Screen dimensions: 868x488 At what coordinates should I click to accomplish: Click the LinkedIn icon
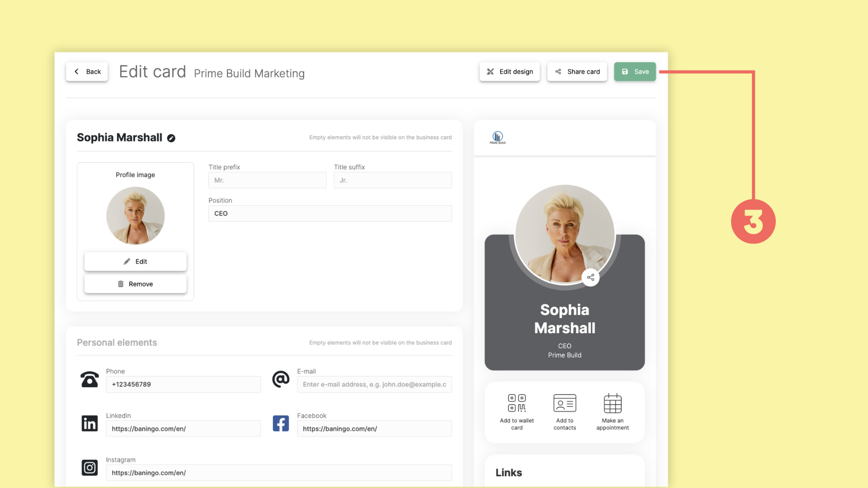pos(90,423)
